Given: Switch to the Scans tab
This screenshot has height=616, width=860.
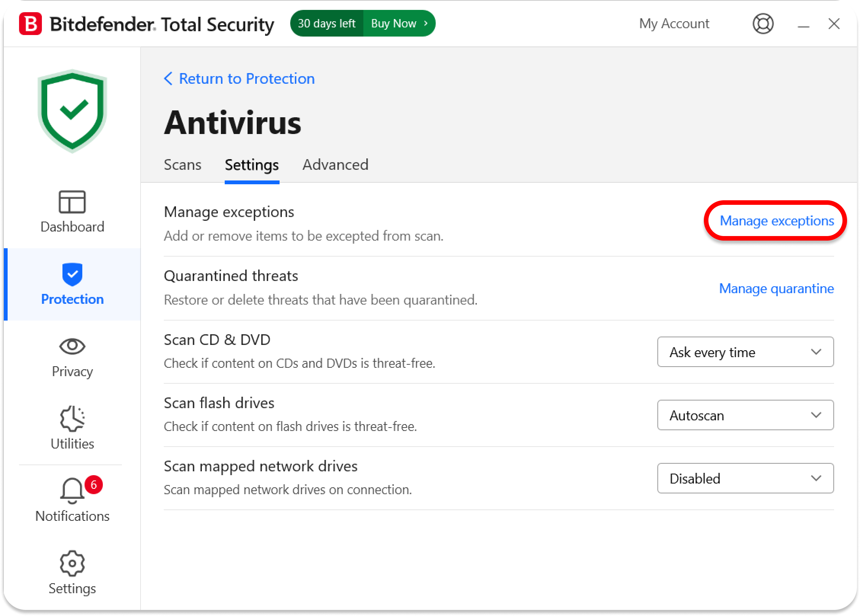Looking at the screenshot, I should [x=182, y=165].
